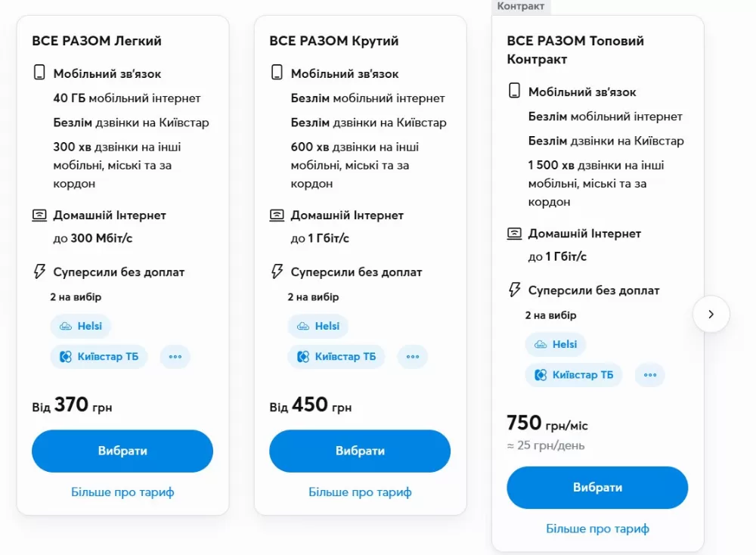Click home internet router icon in Крутий card
The image size is (756, 555).
(x=277, y=215)
